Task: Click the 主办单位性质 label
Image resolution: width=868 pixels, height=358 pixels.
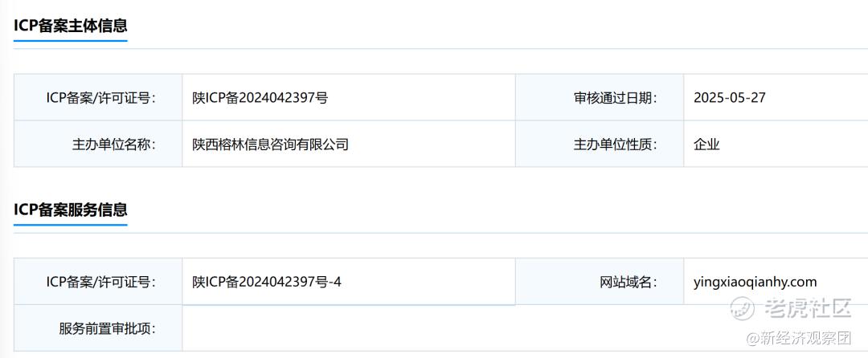Action: coord(615,144)
